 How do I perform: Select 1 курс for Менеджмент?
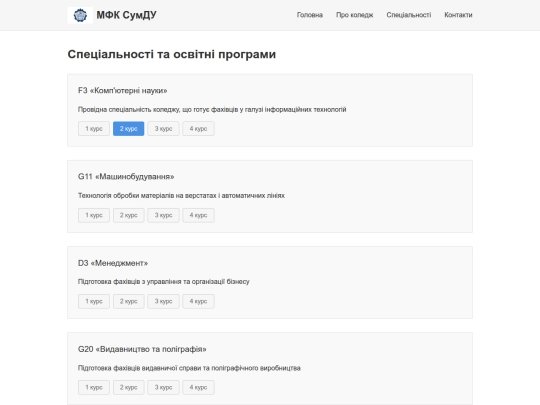94,301
